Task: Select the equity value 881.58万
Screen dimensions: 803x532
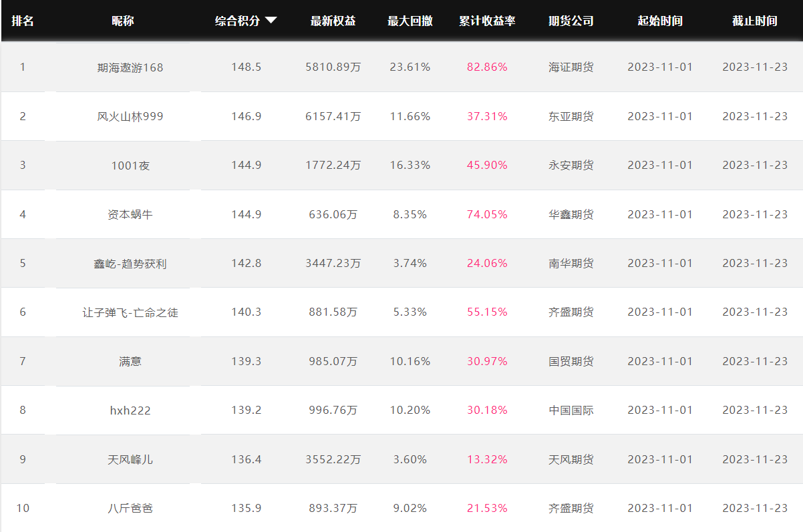Action: point(333,312)
